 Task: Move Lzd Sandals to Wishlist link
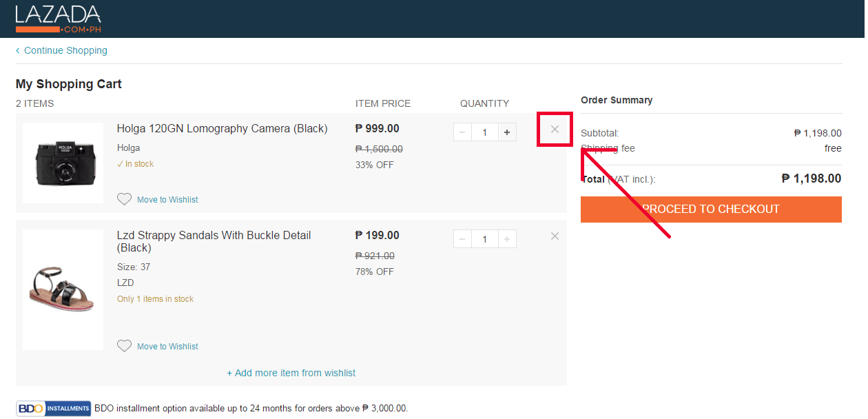167,347
